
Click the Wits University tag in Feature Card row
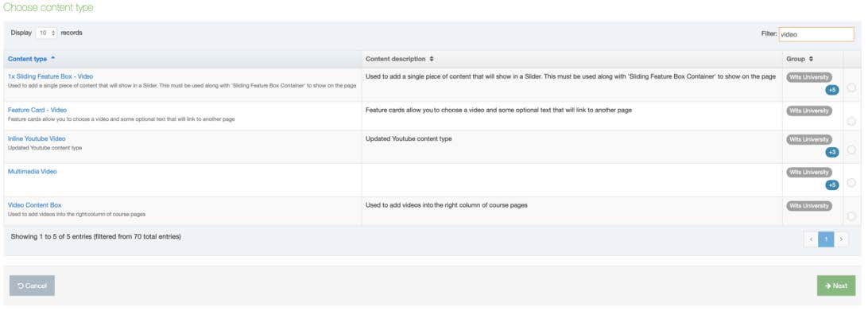click(808, 111)
